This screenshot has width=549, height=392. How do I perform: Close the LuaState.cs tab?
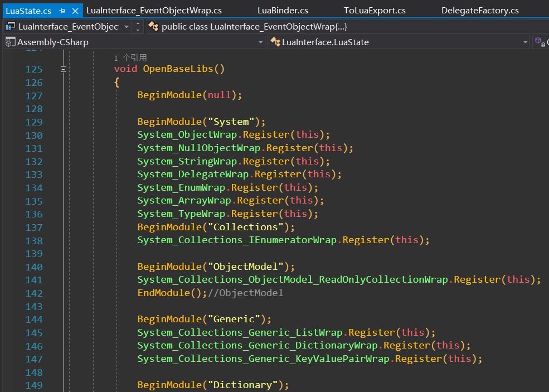click(x=75, y=11)
